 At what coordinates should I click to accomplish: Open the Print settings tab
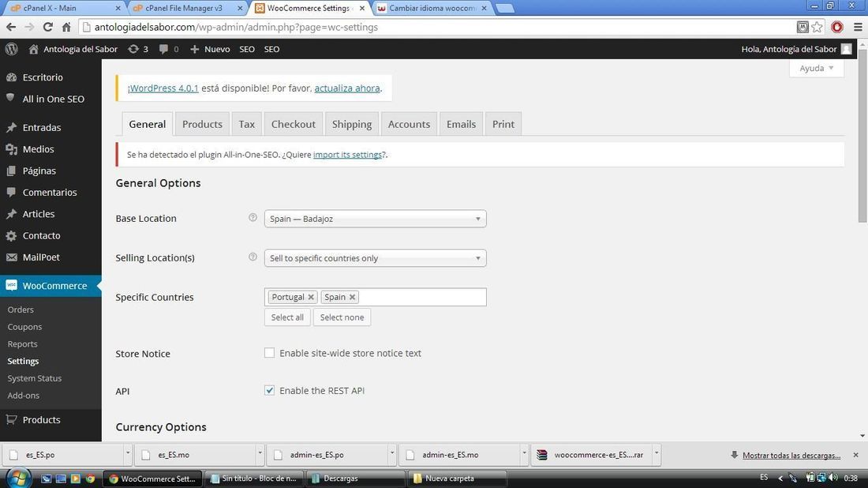click(503, 124)
